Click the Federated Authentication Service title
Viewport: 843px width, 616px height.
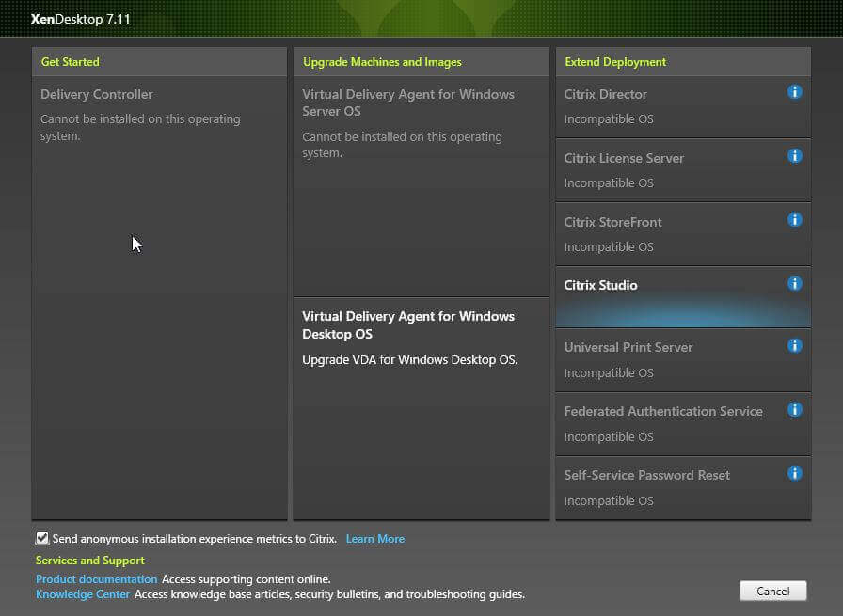pyautogui.click(x=663, y=412)
